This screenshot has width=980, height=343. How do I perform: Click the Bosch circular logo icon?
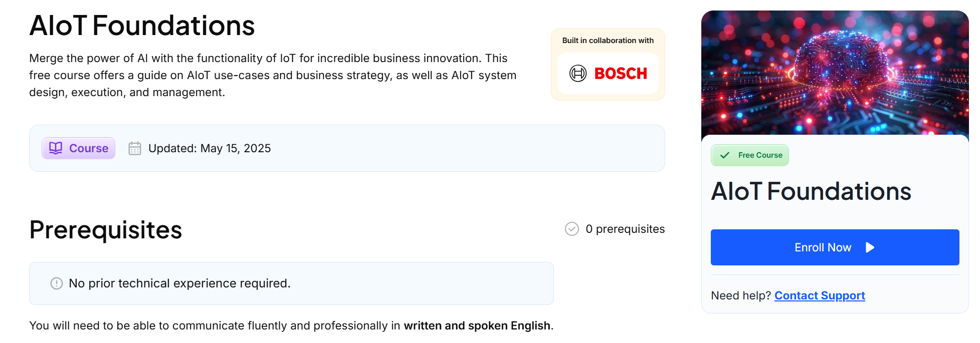(x=578, y=74)
